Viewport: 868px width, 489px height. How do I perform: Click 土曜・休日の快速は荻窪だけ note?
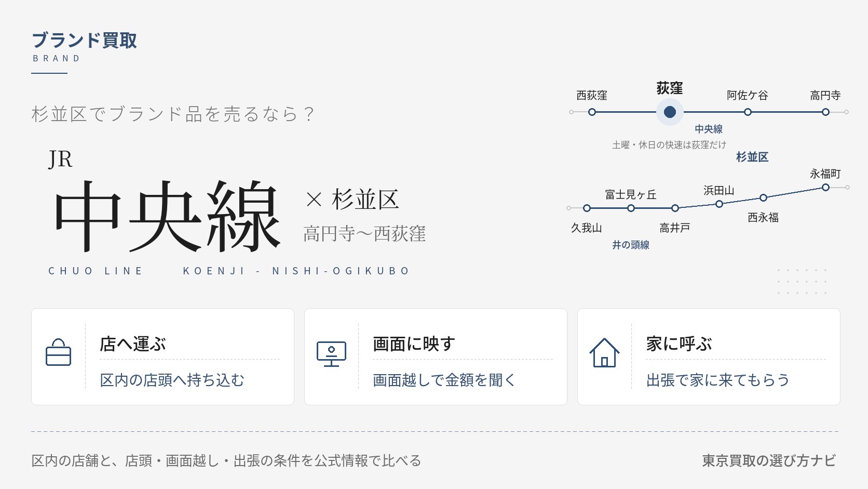click(x=669, y=145)
